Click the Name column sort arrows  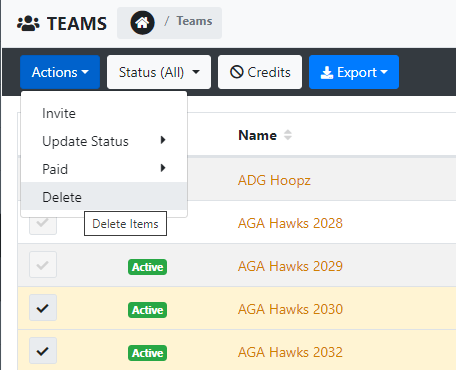pos(288,135)
